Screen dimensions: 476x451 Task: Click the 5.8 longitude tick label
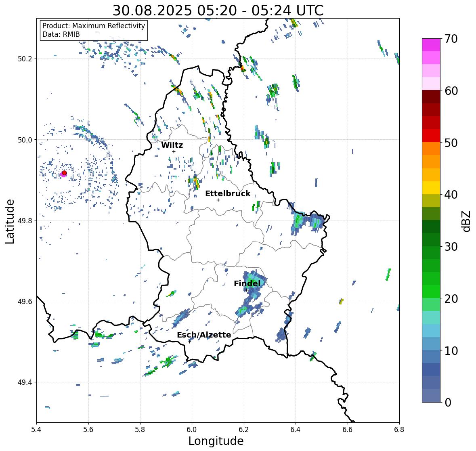[140, 429]
